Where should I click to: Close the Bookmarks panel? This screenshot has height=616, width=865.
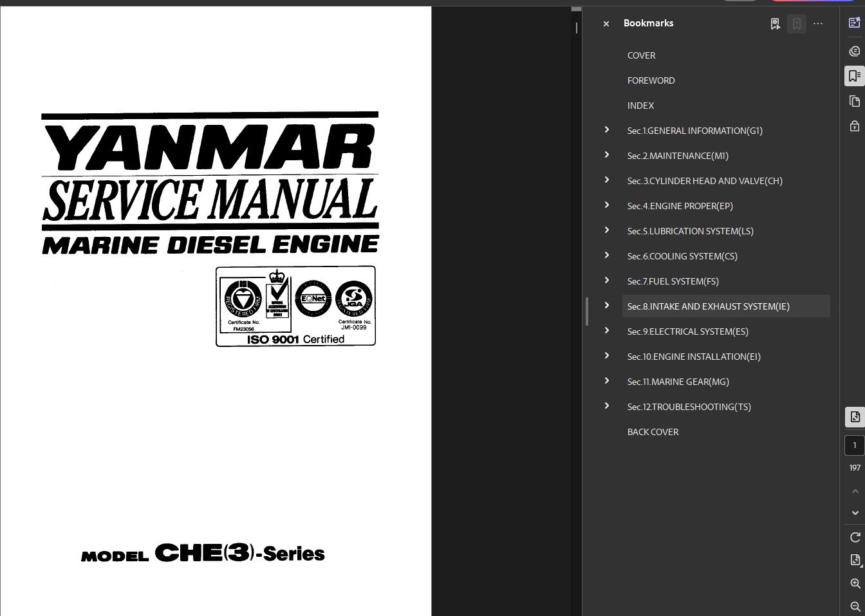pos(606,24)
